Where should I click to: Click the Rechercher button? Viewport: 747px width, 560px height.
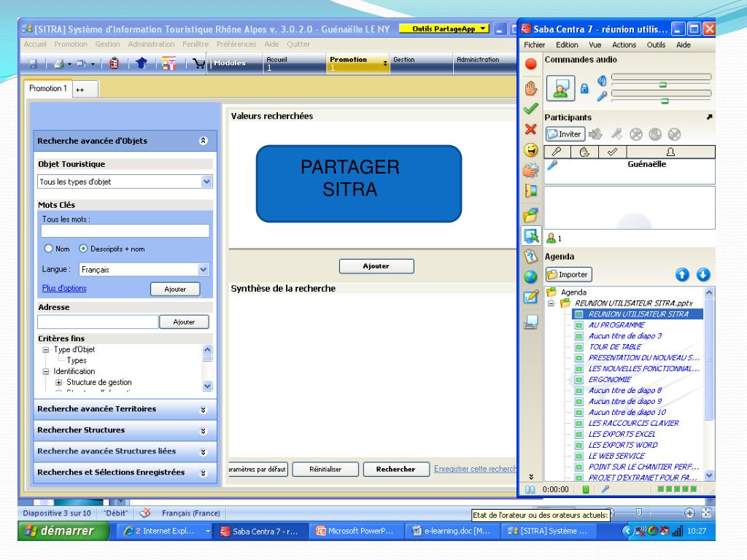point(396,469)
